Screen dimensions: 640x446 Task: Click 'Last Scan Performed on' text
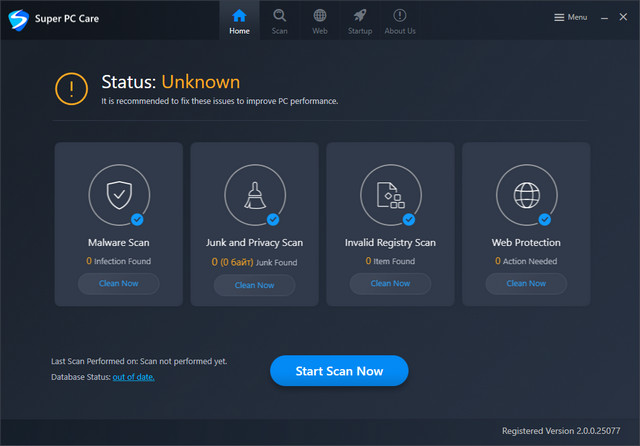139,361
